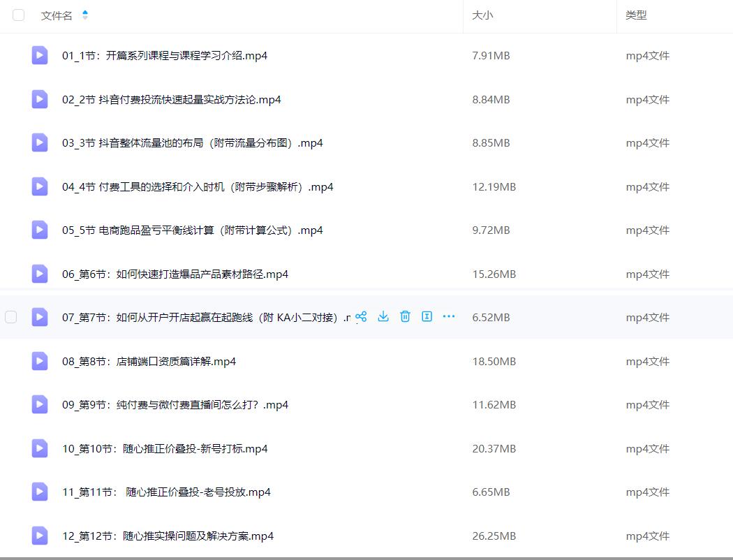Viewport: 733px width, 560px height.
Task: Open 02_2节 抖音付费投流快速起量实战方法论.mp4
Action: (172, 100)
